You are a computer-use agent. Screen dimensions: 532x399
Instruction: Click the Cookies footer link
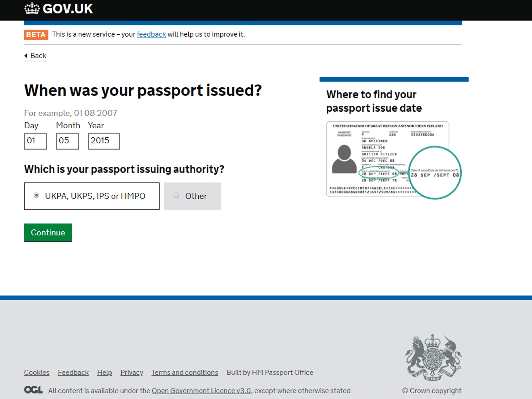[x=37, y=372]
